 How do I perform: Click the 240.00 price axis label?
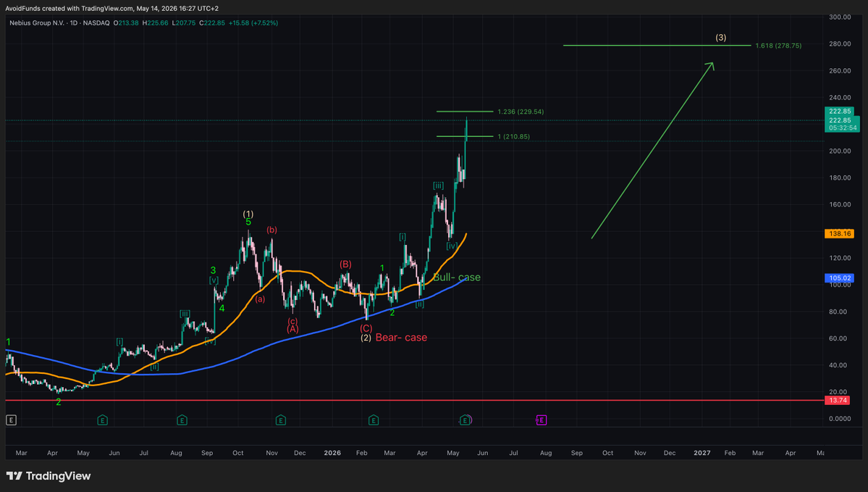pyautogui.click(x=840, y=98)
